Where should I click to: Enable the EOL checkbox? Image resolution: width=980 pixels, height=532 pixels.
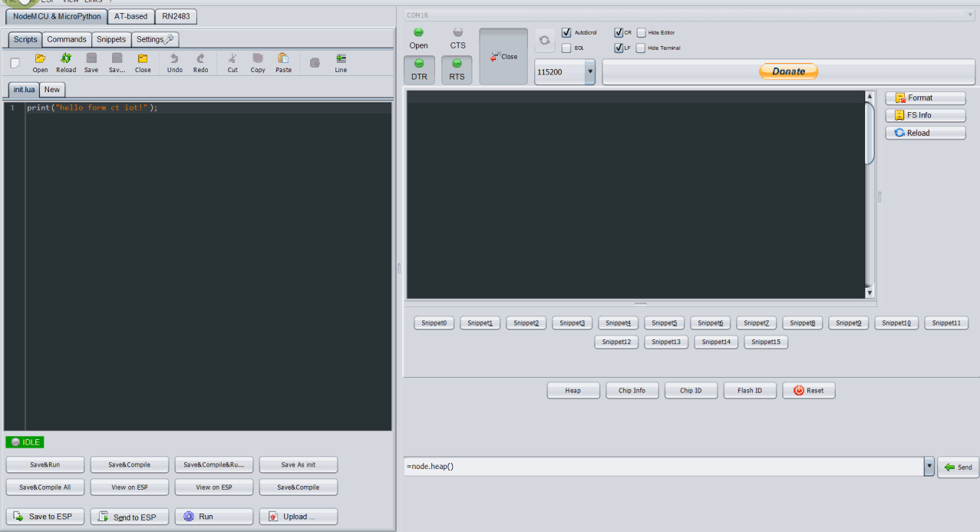point(566,48)
